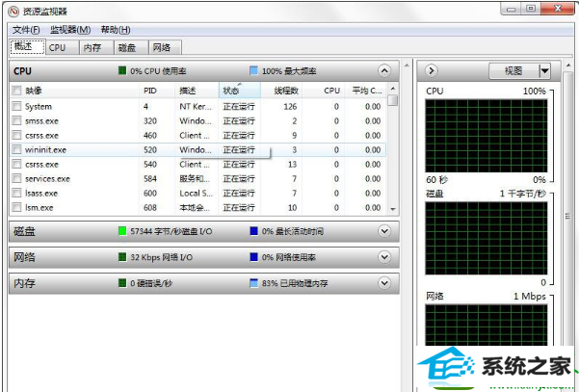
Task: Tick the wininit.exe checkbox
Action: click(16, 149)
